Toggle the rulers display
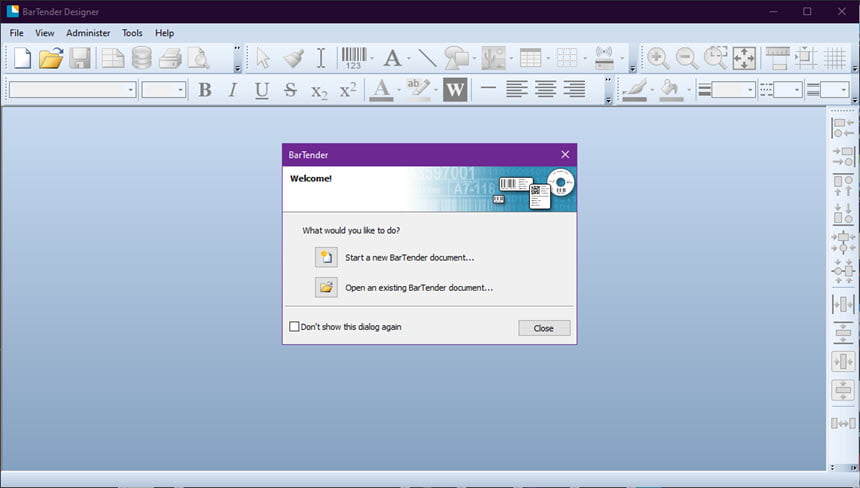The image size is (860, 488). [x=777, y=58]
